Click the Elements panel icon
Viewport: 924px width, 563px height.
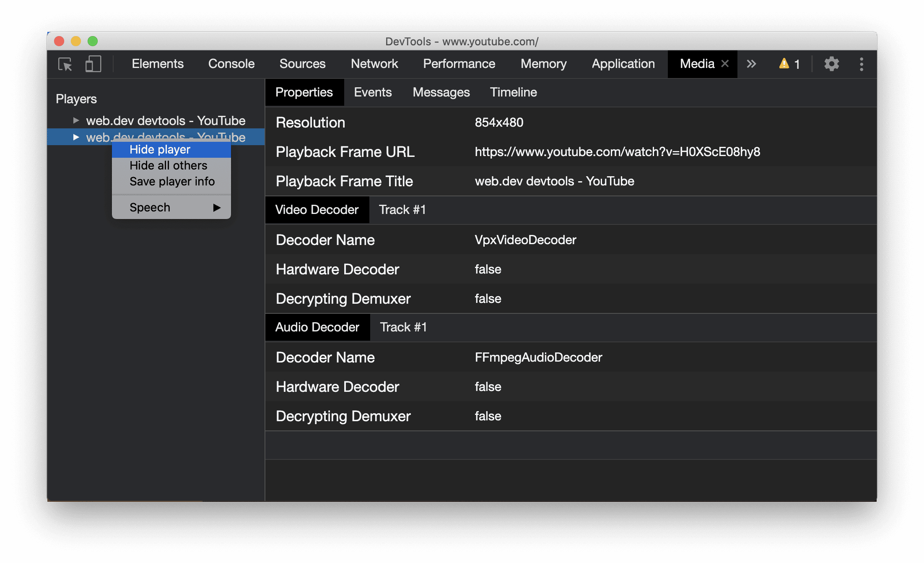pyautogui.click(x=157, y=64)
